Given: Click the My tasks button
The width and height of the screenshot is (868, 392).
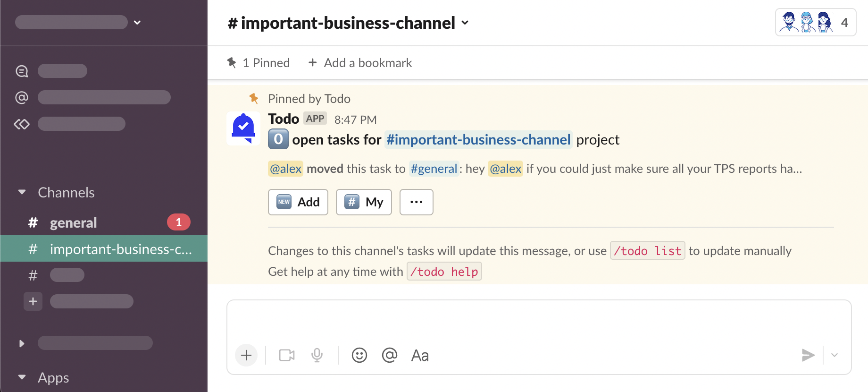Looking at the screenshot, I should click(x=364, y=202).
